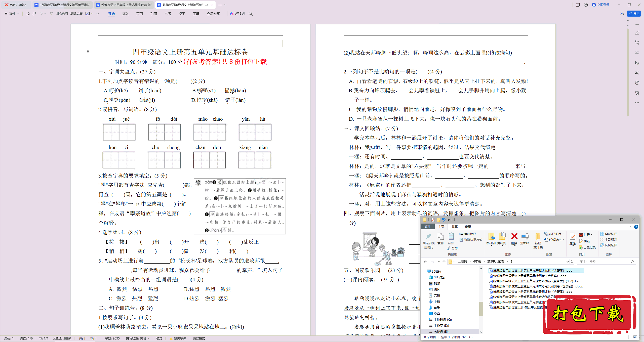Click Select none in Explorer ribbon
Image resolution: width=644 pixels, height=342 pixels.
(609, 240)
